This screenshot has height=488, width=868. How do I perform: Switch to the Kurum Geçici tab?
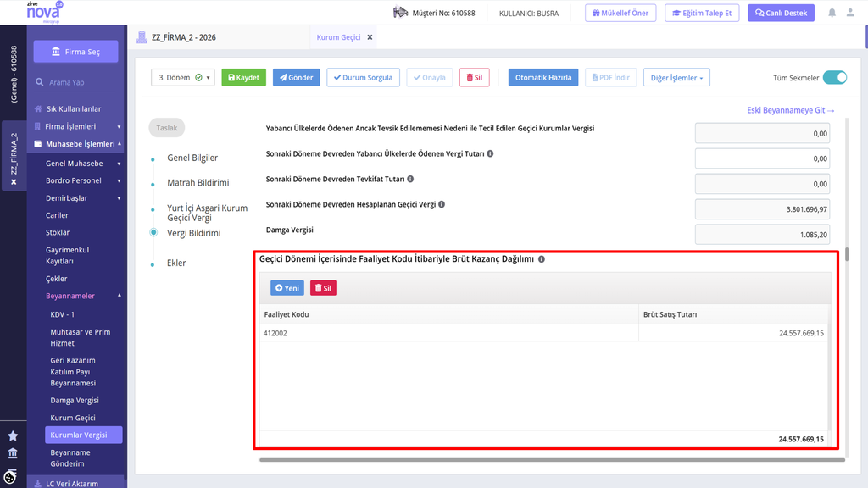pos(338,37)
